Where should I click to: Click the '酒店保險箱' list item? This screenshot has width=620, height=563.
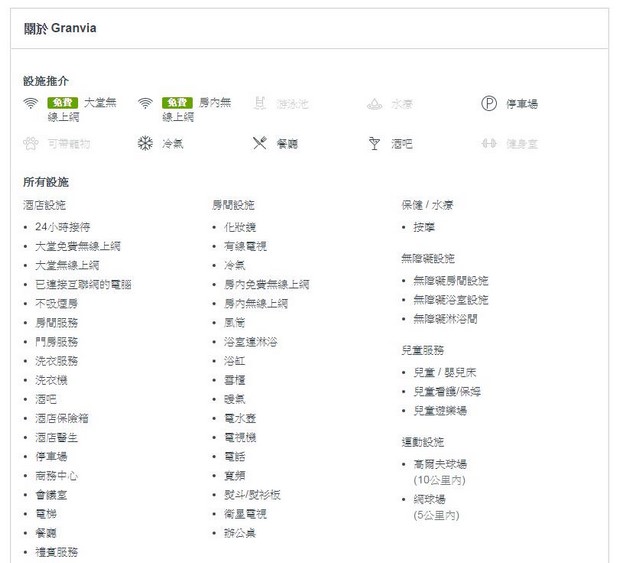pyautogui.click(x=62, y=418)
